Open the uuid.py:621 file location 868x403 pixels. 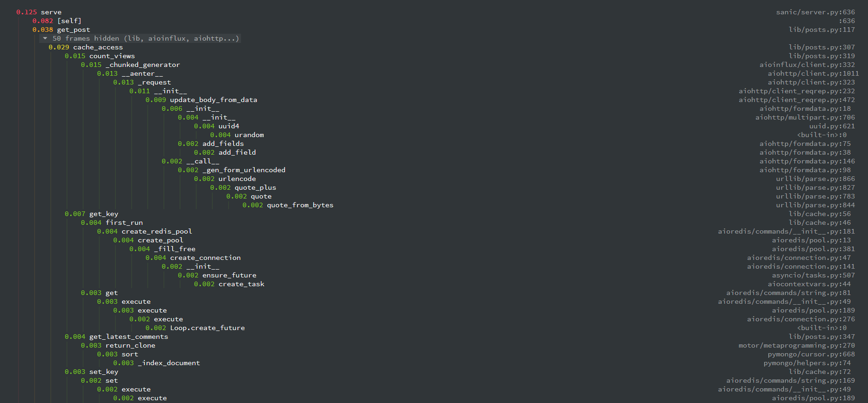pyautogui.click(x=832, y=126)
